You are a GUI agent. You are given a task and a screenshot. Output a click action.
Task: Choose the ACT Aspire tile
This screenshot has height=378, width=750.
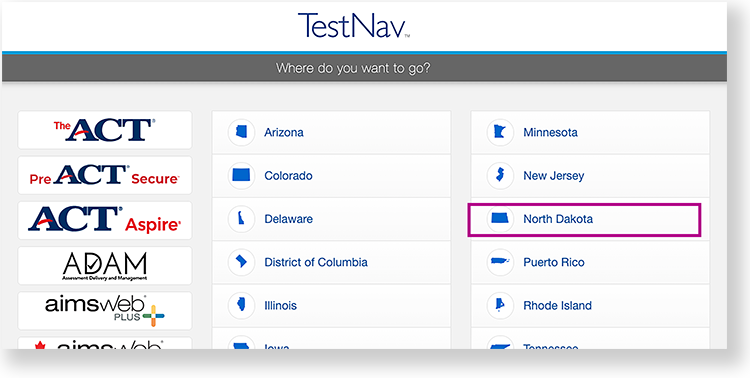105,221
